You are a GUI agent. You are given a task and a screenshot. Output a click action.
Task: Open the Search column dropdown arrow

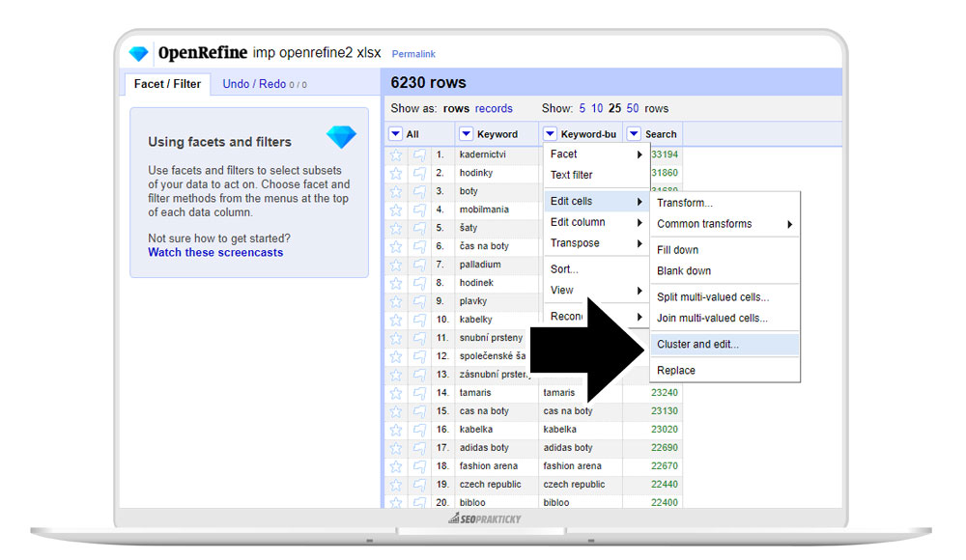coord(634,133)
